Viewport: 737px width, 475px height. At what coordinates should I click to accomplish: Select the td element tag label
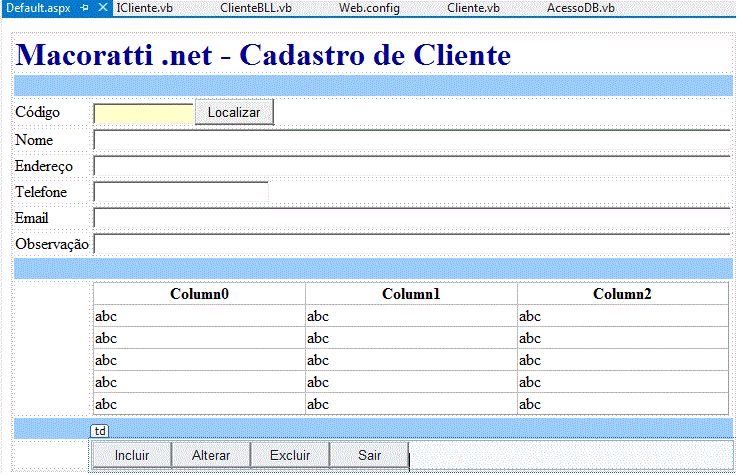pyautogui.click(x=100, y=431)
